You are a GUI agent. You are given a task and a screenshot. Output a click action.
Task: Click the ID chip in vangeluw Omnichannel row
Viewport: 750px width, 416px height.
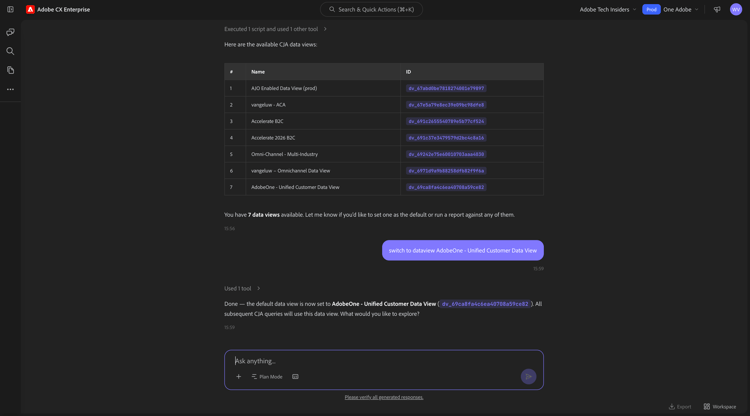pos(446,171)
